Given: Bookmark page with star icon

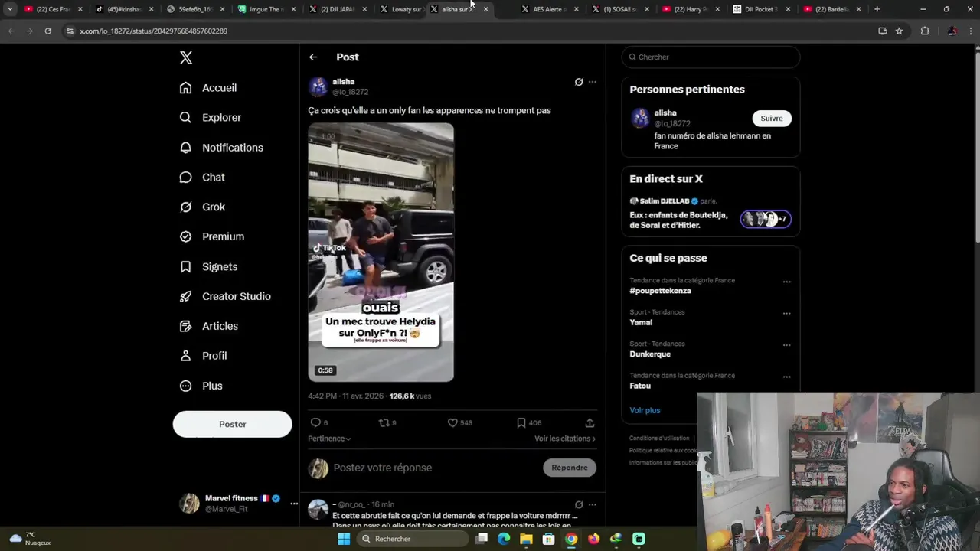Looking at the screenshot, I should 899,31.
